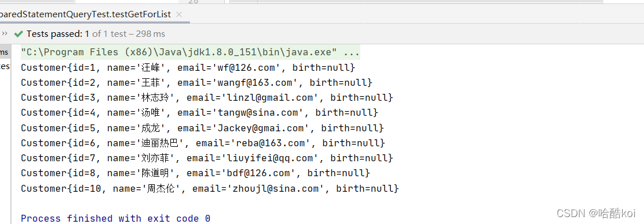The height and width of the screenshot is (224, 644).
Task: Click the java.exe command line
Action: [190, 52]
